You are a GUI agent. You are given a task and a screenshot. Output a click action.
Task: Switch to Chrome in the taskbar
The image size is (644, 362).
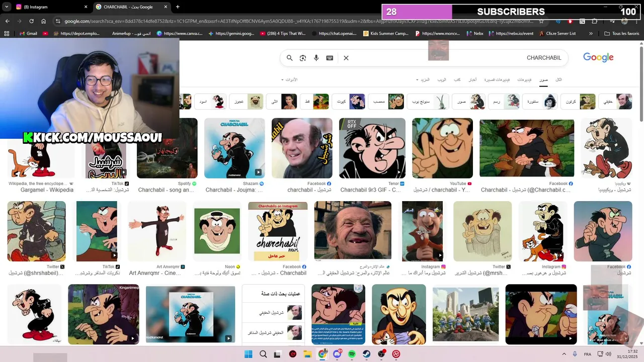(323, 354)
